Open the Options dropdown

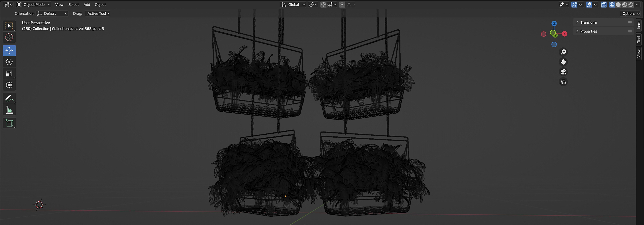(631, 13)
